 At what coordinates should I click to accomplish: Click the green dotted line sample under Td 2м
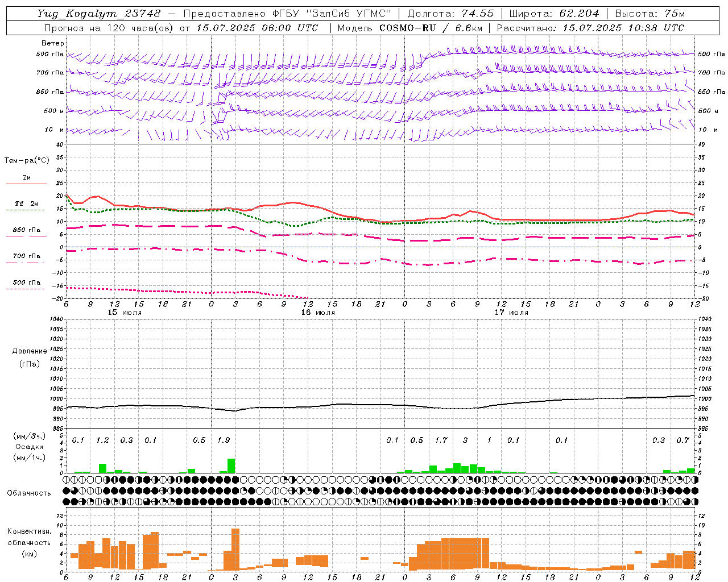tap(25, 210)
